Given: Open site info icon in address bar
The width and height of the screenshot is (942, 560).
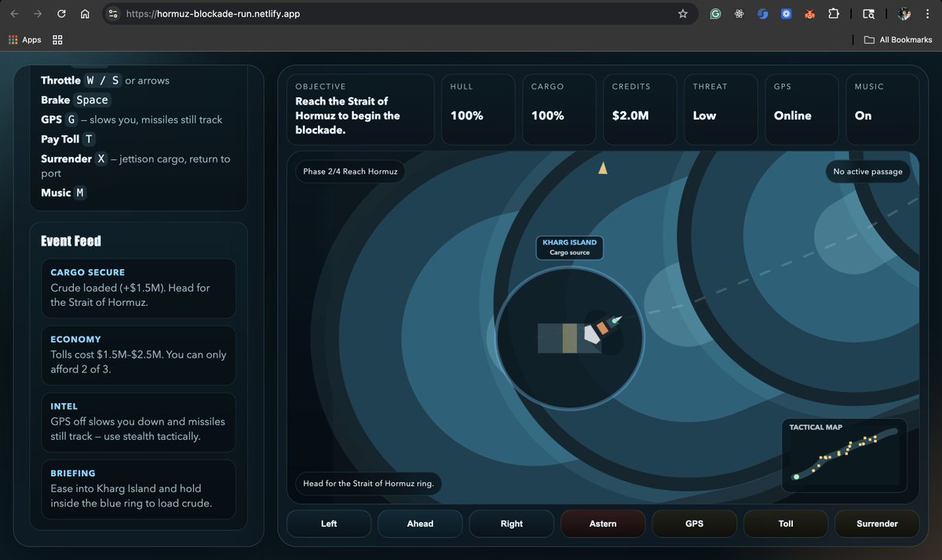Looking at the screenshot, I should coord(113,14).
